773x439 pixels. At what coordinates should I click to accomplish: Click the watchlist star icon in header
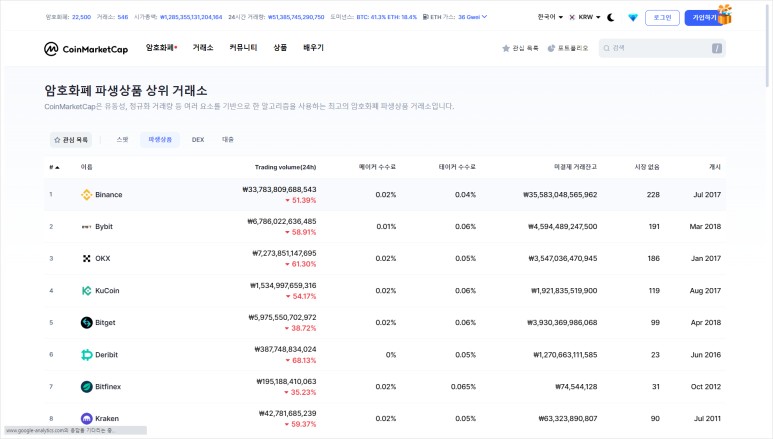pyautogui.click(x=505, y=48)
